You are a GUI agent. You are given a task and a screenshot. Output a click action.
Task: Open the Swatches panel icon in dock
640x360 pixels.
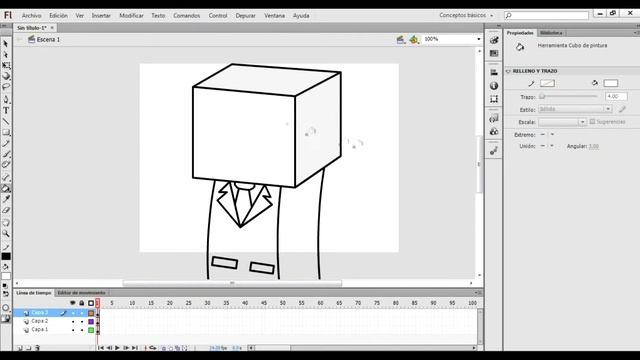(x=494, y=53)
